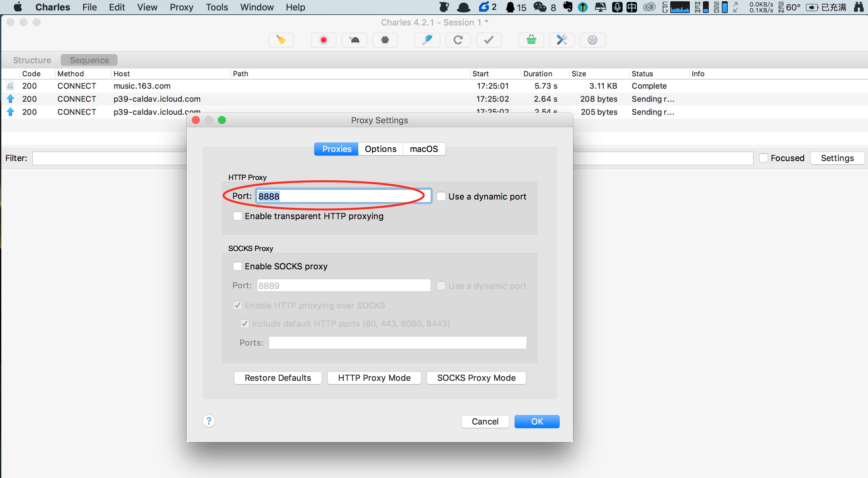868x478 pixels.
Task: Click the green basket icon
Action: click(531, 40)
